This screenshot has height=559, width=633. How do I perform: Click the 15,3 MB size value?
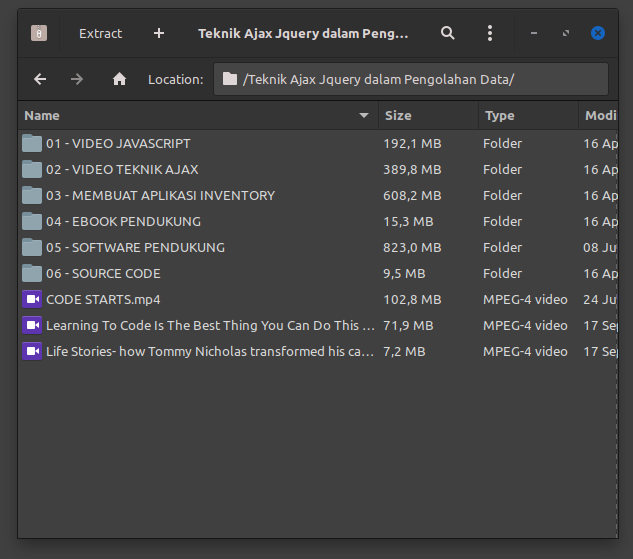(x=408, y=222)
